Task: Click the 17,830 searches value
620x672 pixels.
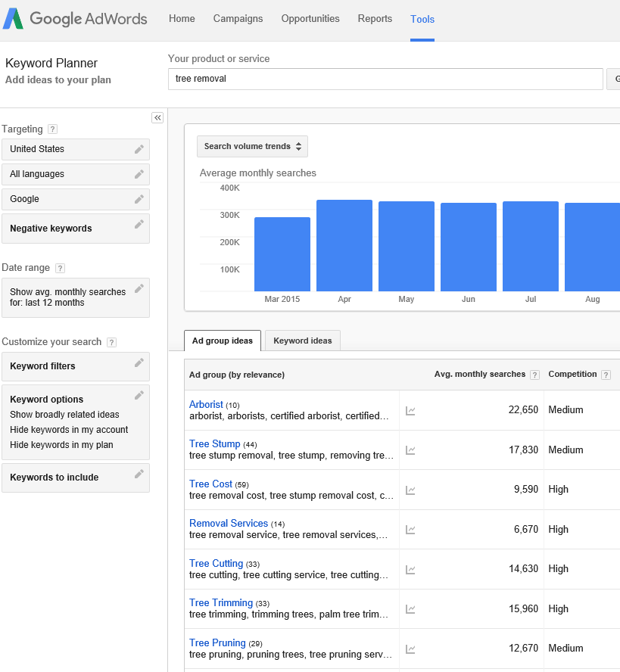Action: pyautogui.click(x=523, y=450)
